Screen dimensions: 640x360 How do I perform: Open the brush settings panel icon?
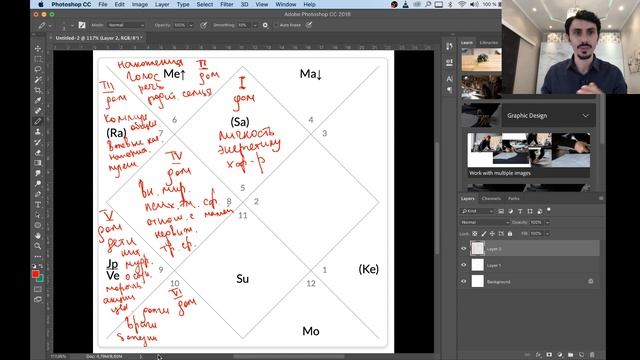(82, 25)
